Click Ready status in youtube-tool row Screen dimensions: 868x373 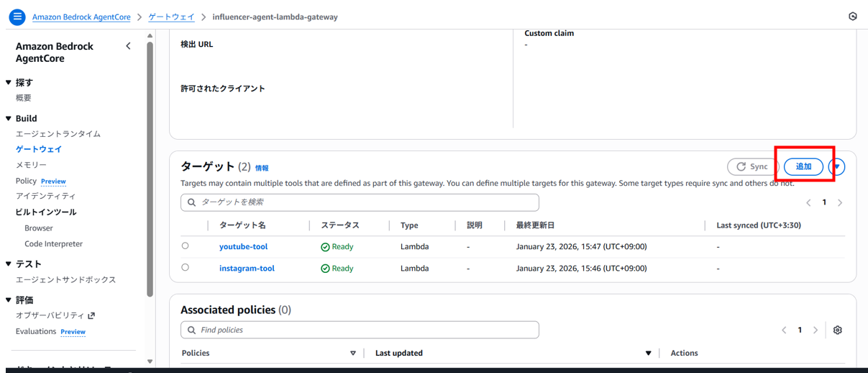pos(337,247)
